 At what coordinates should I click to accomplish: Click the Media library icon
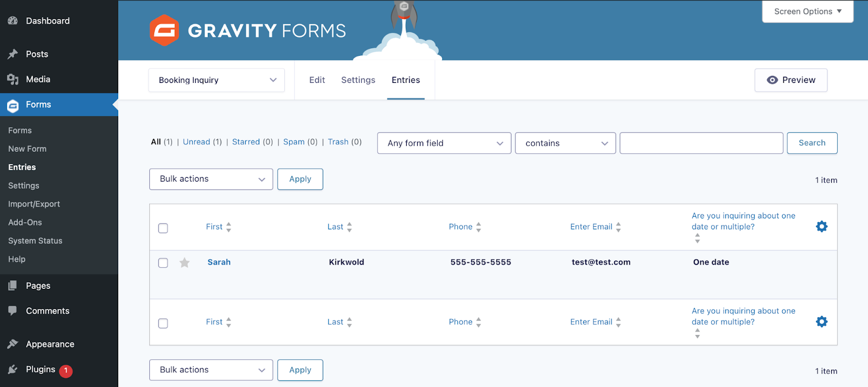(13, 79)
